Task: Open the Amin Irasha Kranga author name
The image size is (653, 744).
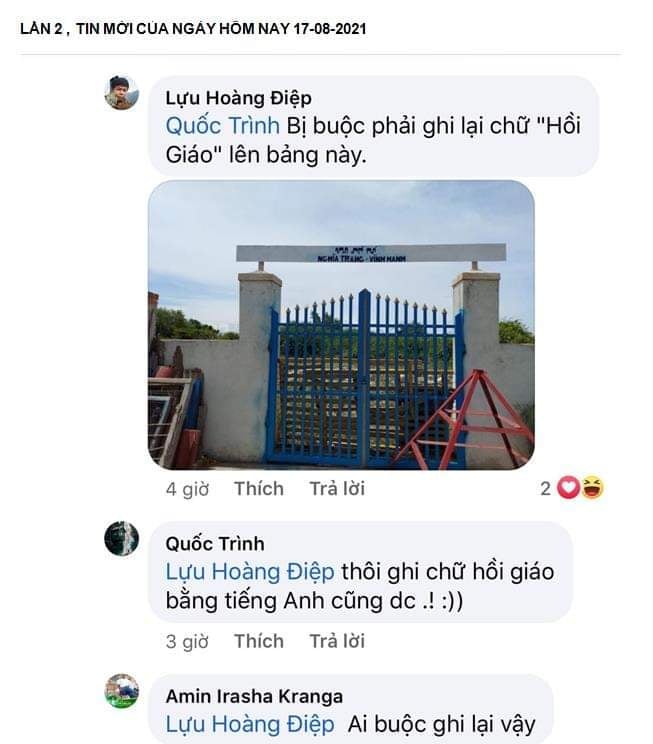Action: click(x=254, y=697)
